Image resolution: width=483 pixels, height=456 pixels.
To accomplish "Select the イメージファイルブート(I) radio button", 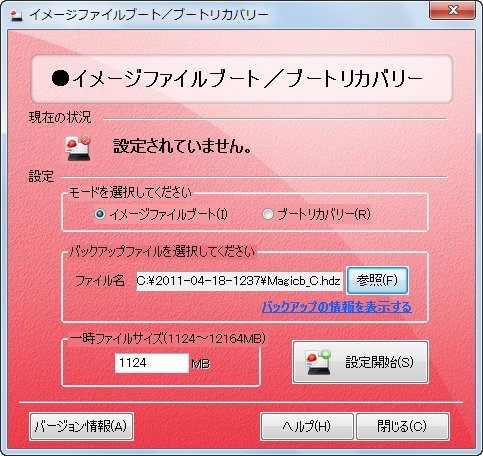I will coord(100,214).
